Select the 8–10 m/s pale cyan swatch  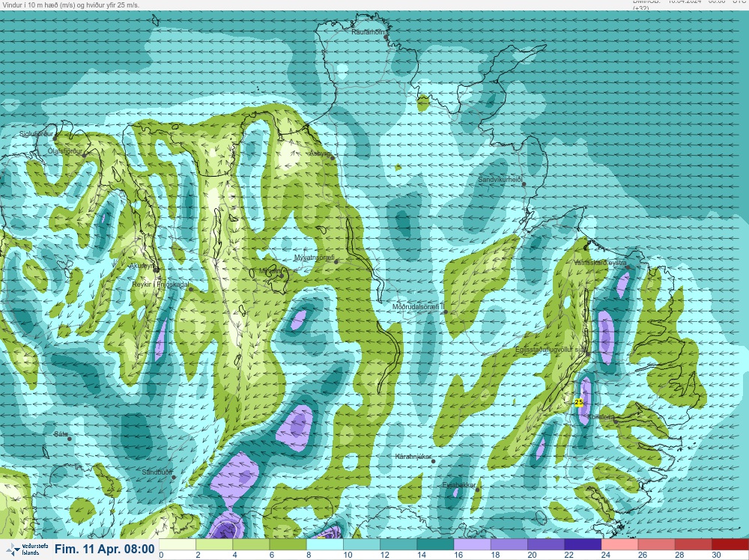[x=324, y=544]
